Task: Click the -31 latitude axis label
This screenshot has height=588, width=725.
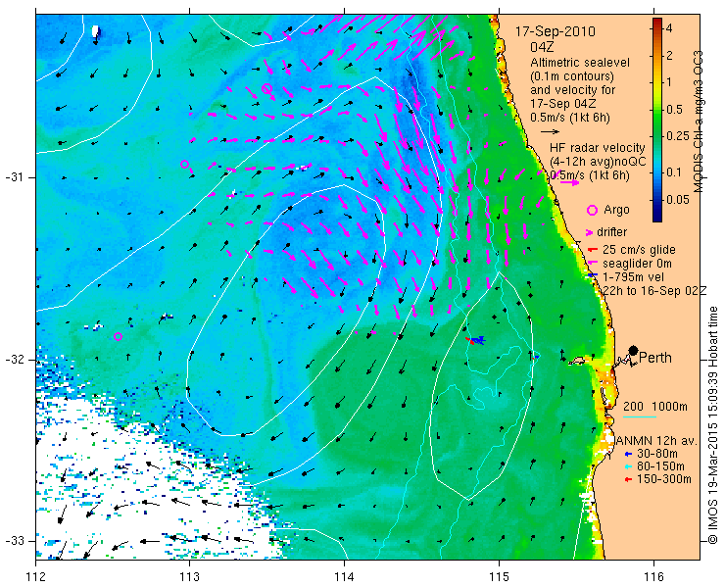Action: pyautogui.click(x=14, y=177)
